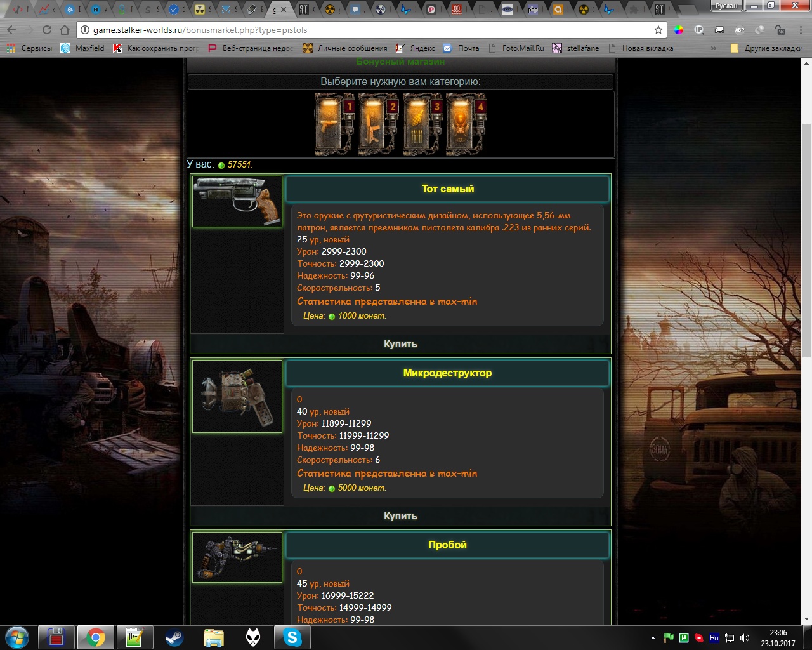Switch the Ru keyboard language indicator
This screenshot has width=812, height=650.
tap(714, 638)
